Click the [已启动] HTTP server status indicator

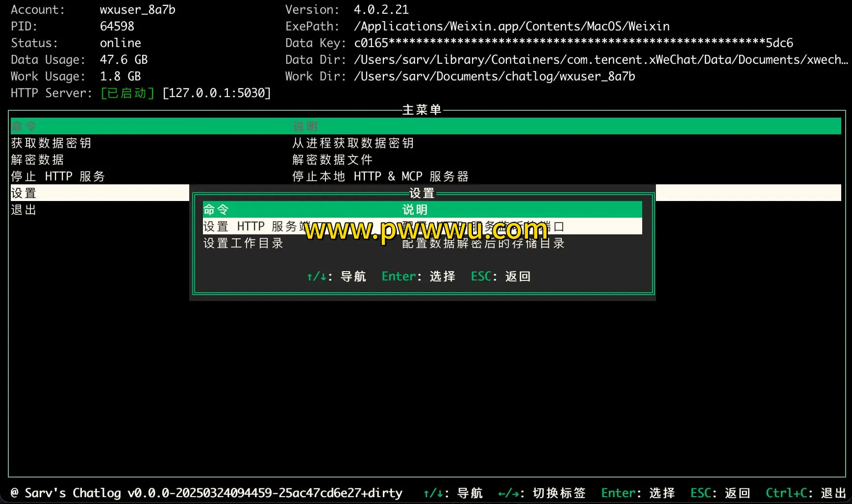tap(126, 93)
